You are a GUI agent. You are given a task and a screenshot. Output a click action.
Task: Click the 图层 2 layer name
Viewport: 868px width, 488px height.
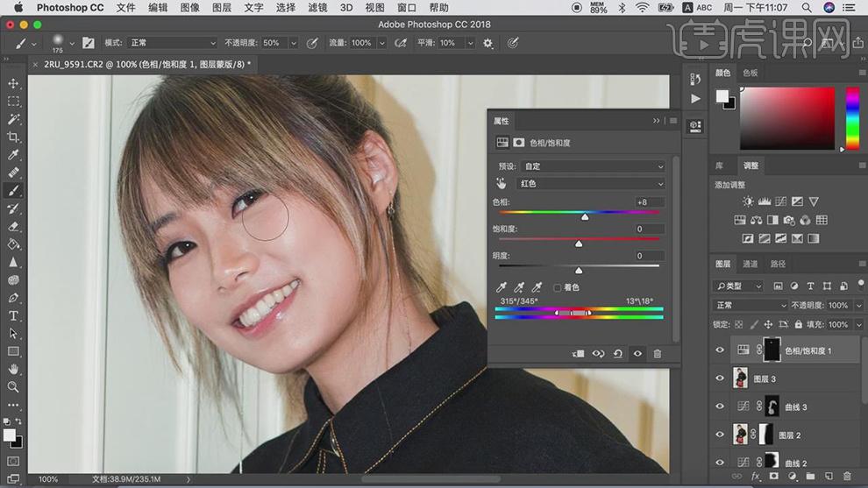click(789, 435)
